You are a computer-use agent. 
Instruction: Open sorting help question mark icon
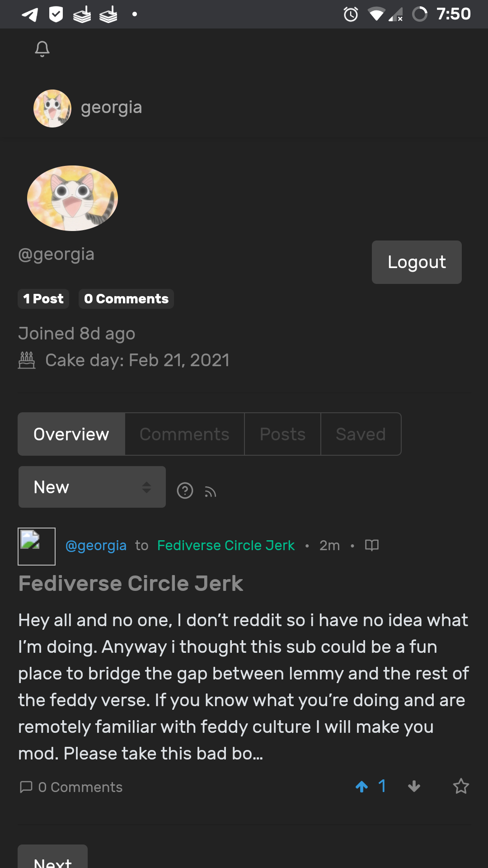pos(185,491)
